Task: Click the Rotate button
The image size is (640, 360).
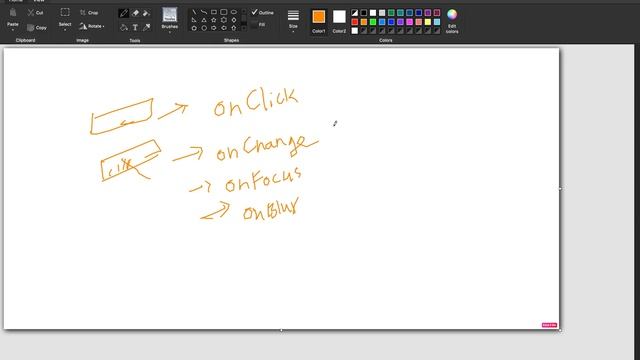Action: click(x=91, y=27)
